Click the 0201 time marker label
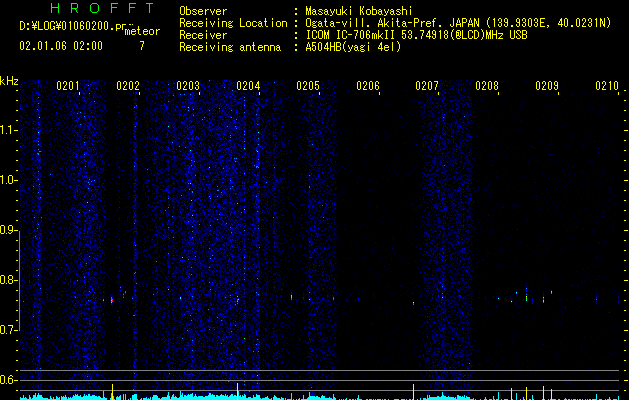This screenshot has height=400, width=629. pyautogui.click(x=67, y=86)
